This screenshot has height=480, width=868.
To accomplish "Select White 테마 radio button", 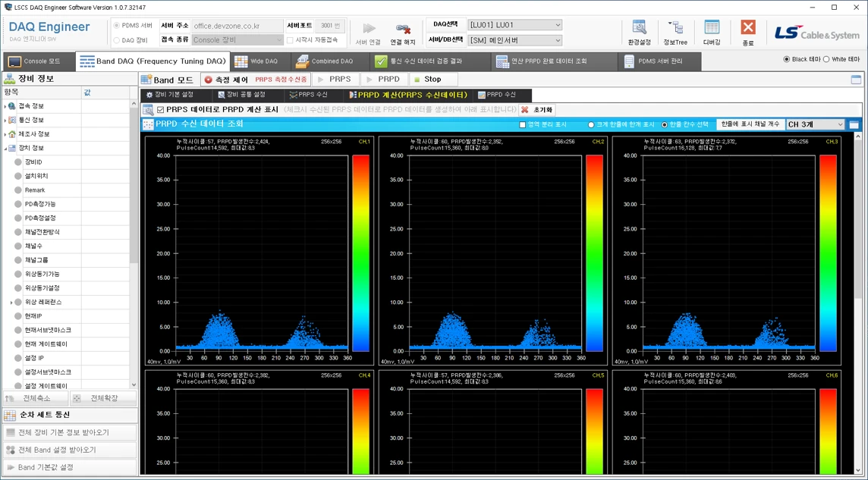I will [x=826, y=59].
